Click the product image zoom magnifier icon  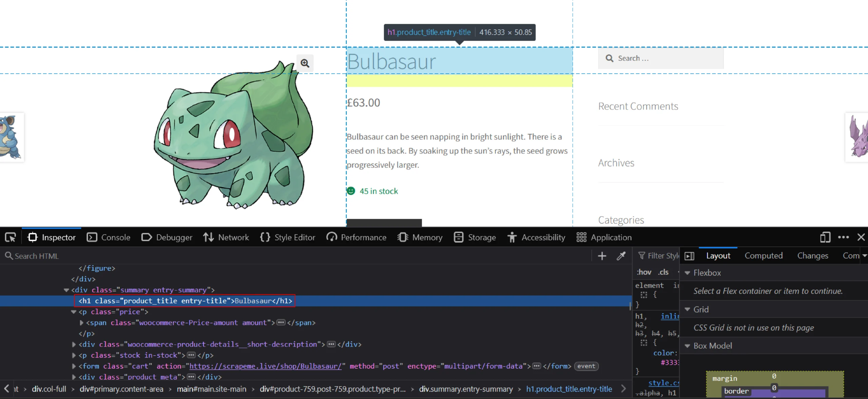coord(305,63)
